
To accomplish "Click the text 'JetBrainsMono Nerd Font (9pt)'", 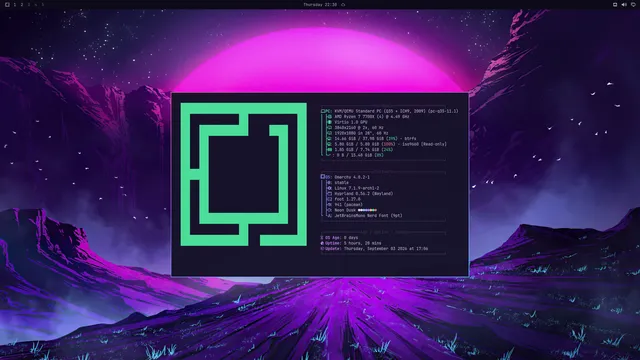I will pos(368,216).
